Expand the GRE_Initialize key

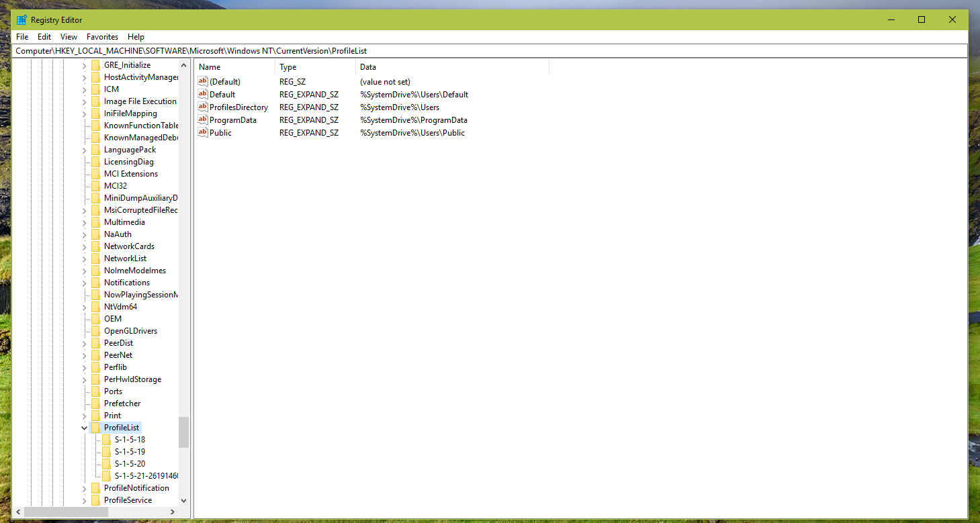pos(85,65)
